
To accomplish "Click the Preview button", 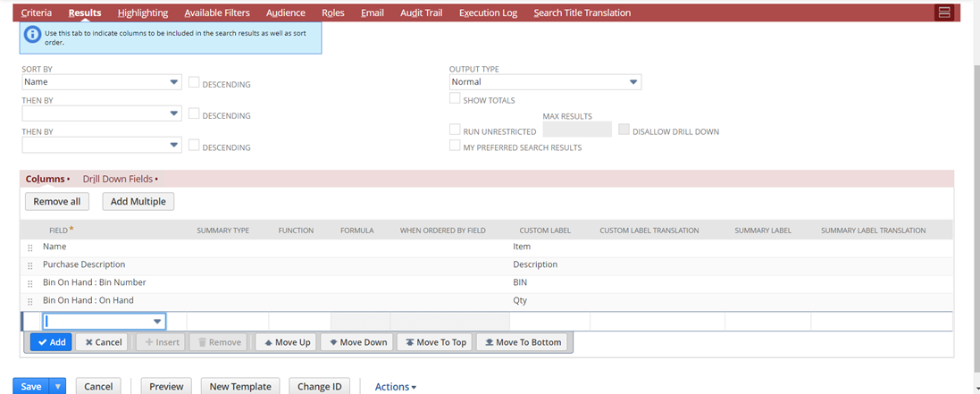I will coord(166,387).
